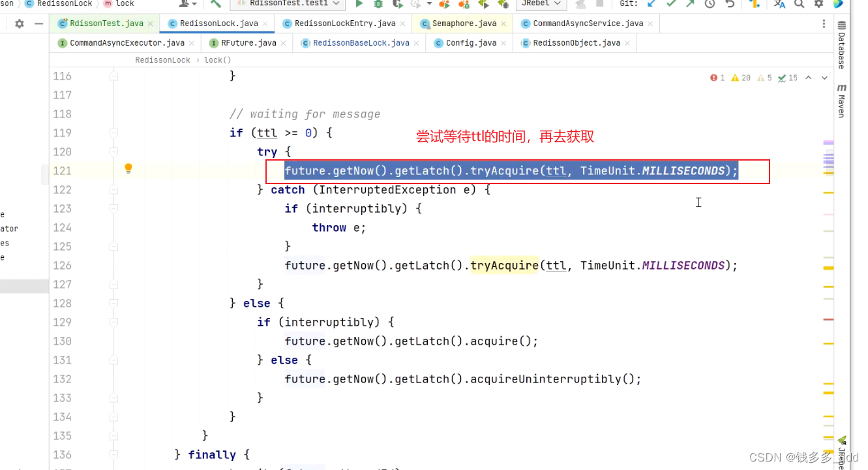Viewport: 868px width, 470px height.
Task: Click lock() in the editor breadcrumb
Action: click(218, 60)
